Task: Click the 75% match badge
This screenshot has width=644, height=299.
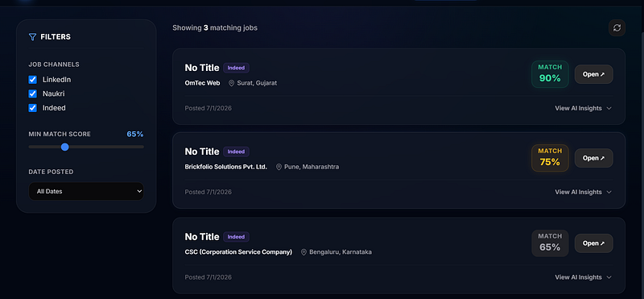Action: pyautogui.click(x=550, y=158)
